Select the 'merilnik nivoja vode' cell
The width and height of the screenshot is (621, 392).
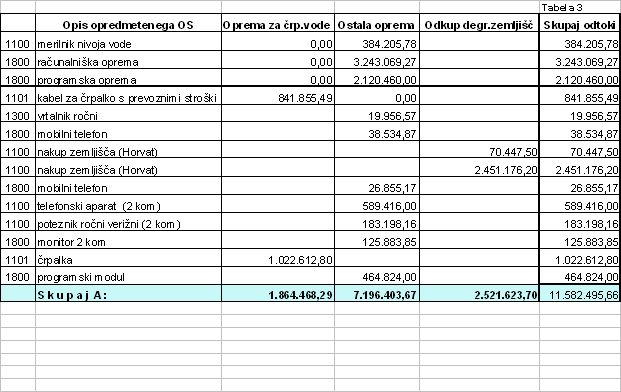coord(128,42)
